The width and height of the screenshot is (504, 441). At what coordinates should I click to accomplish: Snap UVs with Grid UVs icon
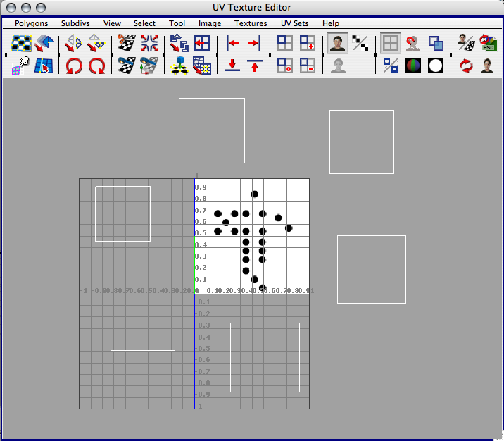click(x=202, y=66)
